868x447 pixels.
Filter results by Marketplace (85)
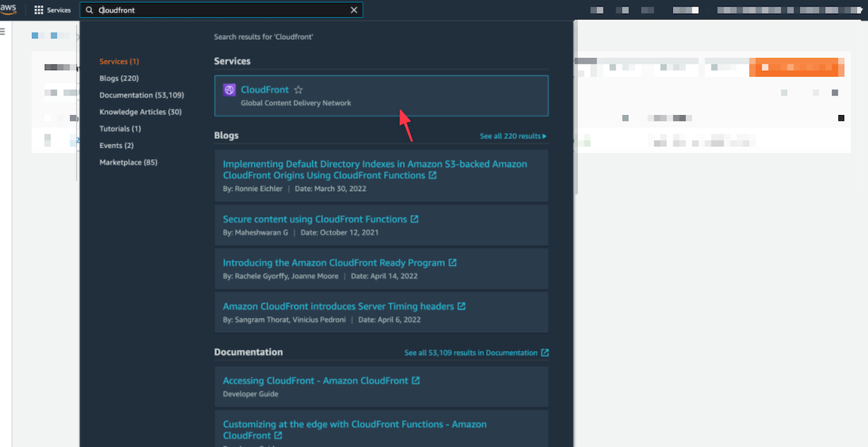(128, 162)
